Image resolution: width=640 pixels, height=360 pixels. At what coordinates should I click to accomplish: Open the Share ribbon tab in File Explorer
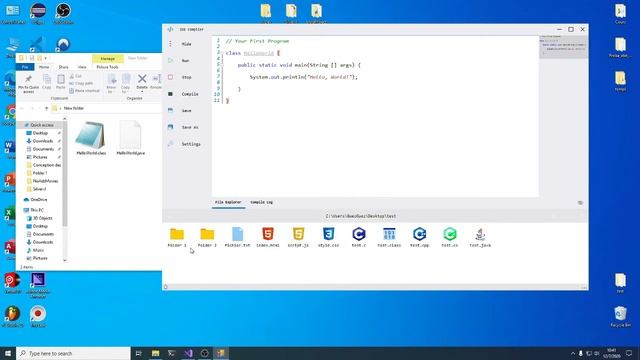point(63,67)
